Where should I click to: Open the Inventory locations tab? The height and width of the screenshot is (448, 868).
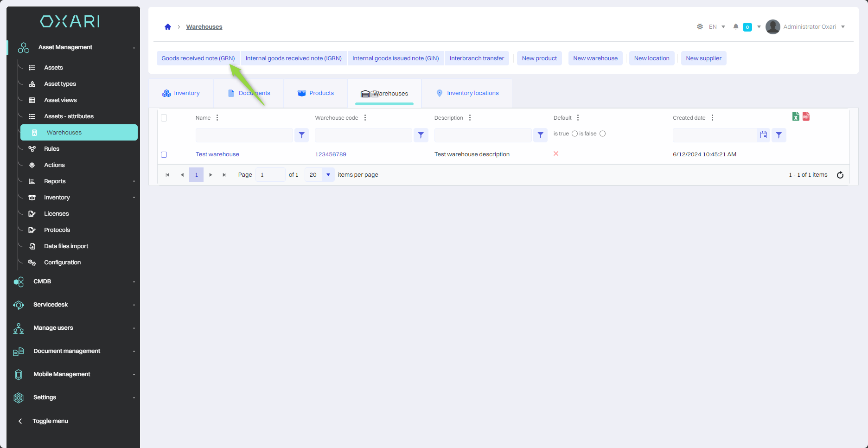[467, 93]
